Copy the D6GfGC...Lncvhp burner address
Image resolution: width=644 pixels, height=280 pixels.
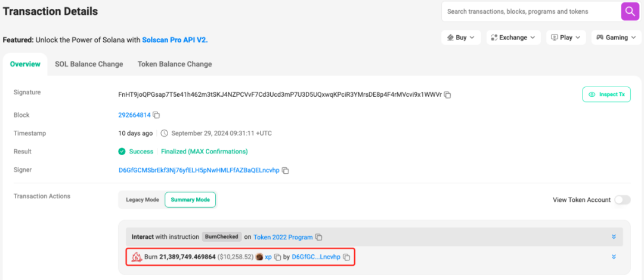(x=346, y=257)
